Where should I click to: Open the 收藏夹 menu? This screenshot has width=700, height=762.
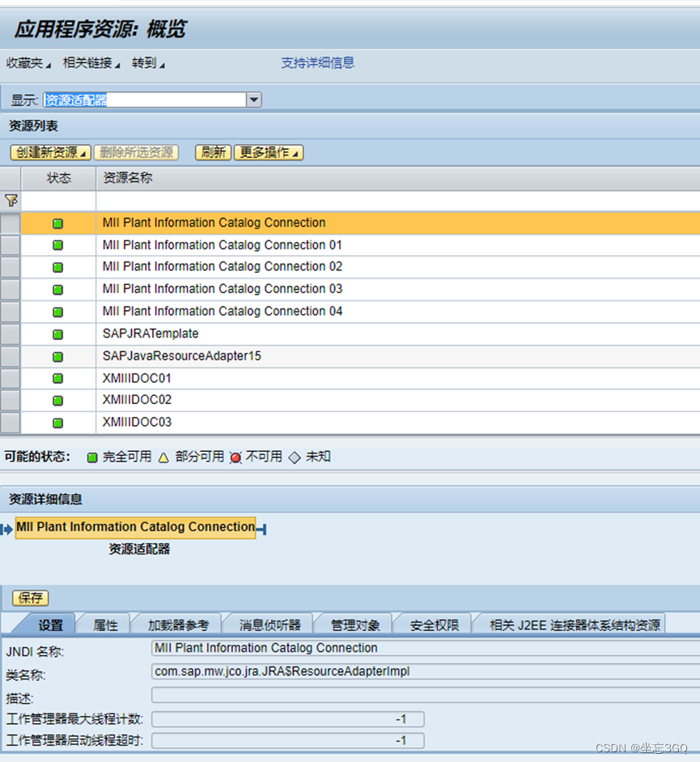click(x=27, y=62)
